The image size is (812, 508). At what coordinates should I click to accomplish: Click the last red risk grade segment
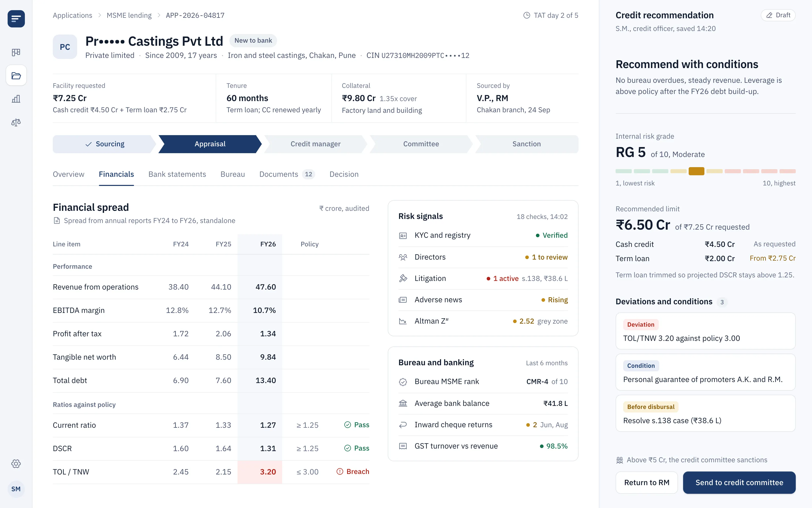click(x=787, y=171)
